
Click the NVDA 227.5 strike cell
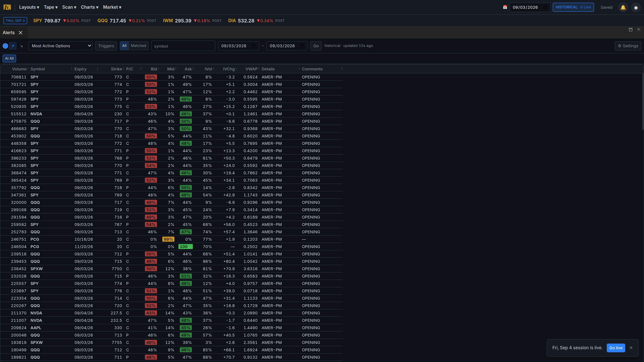click(x=116, y=313)
